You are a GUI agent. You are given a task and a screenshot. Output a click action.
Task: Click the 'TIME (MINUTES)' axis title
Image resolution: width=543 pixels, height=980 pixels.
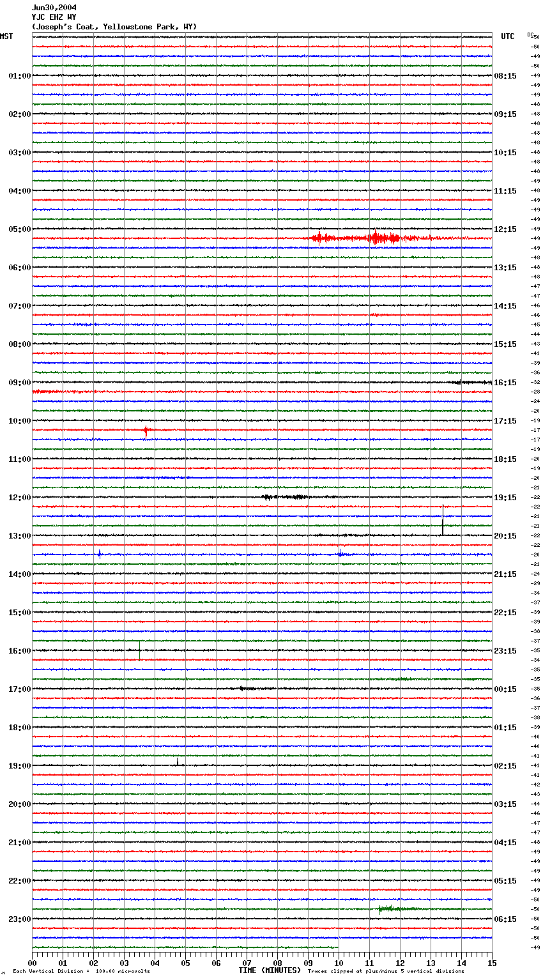click(270, 970)
